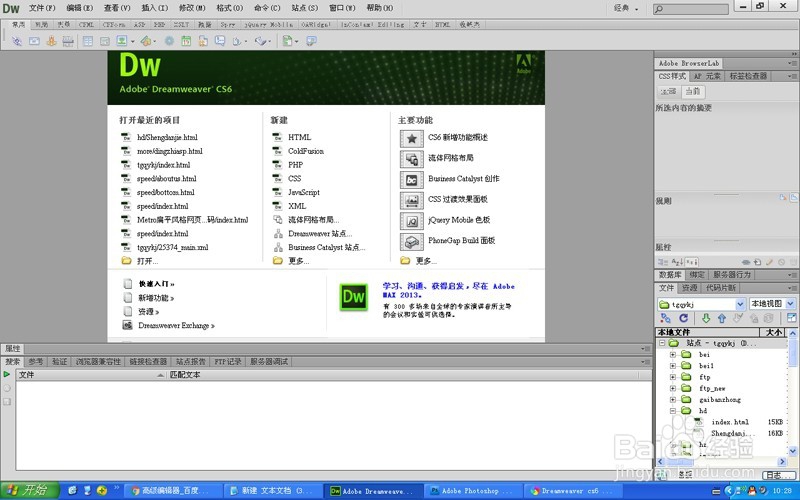The width and height of the screenshot is (800, 500).
Task: Click the green Find play arrow in search panel
Action: click(x=7, y=374)
